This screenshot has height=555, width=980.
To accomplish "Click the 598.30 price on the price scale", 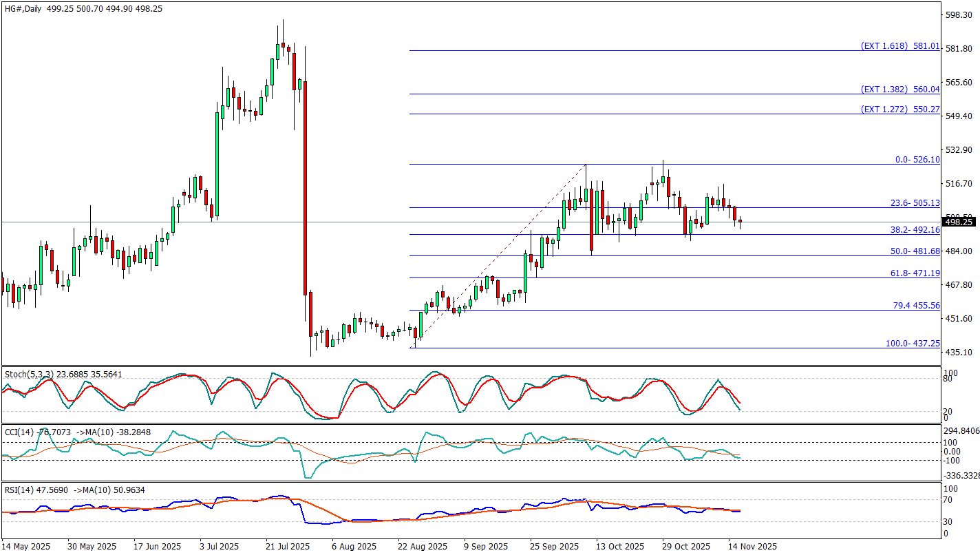I will pyautogui.click(x=959, y=14).
